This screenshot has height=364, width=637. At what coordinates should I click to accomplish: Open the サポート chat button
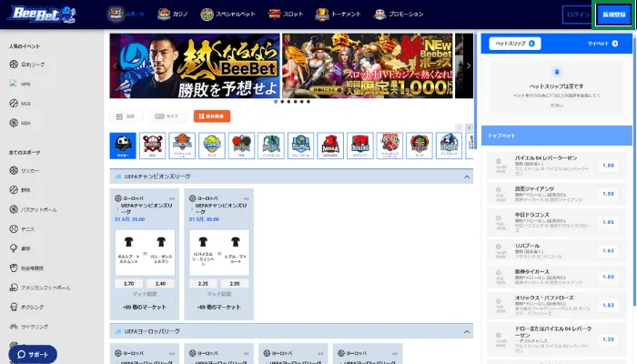pyautogui.click(x=33, y=354)
